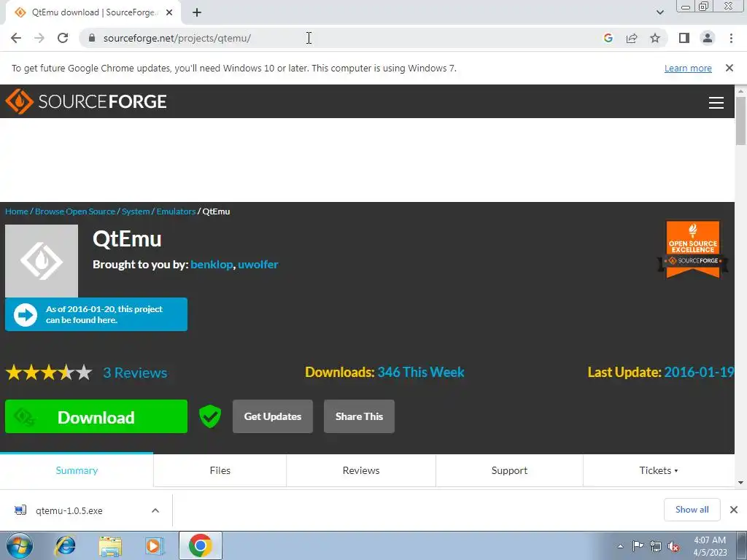Click Browse Open Source breadcrumb
The height and width of the screenshot is (560, 747).
click(75, 211)
